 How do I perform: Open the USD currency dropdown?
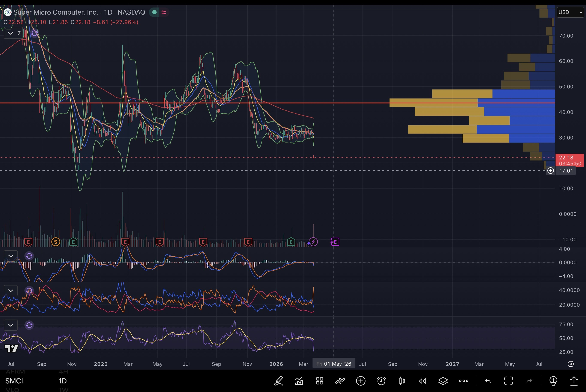pos(570,12)
